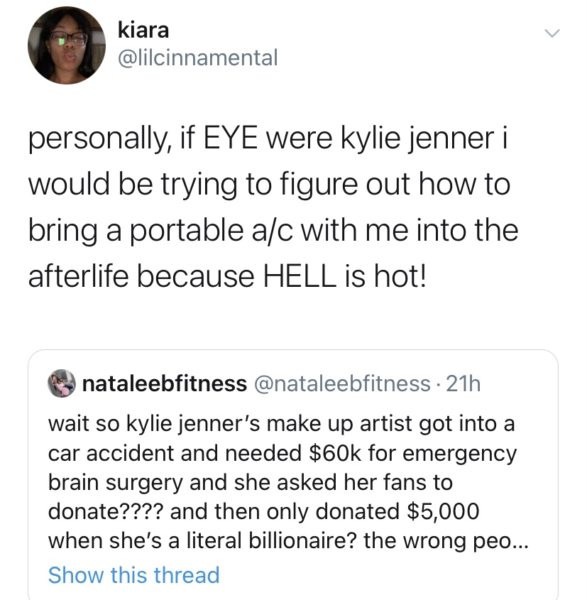Click 'brain surgery and she asked her fans' line
The height and width of the screenshot is (600, 587).
250,483
